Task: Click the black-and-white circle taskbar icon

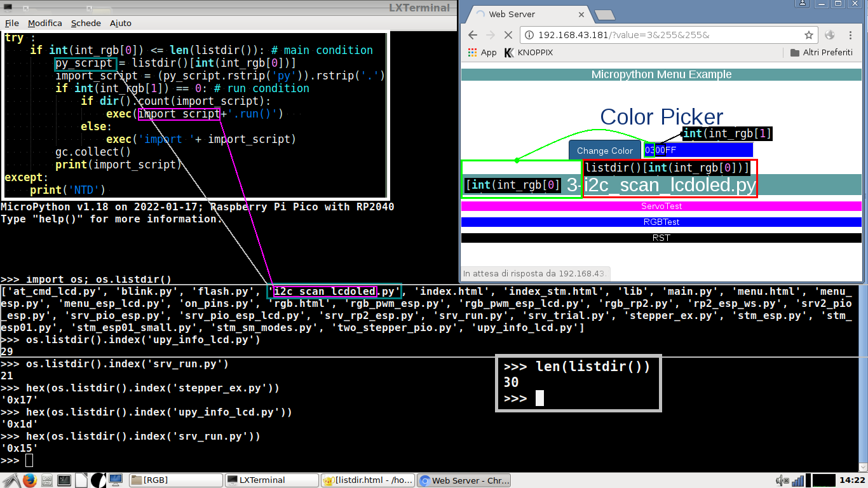Action: tap(98, 480)
